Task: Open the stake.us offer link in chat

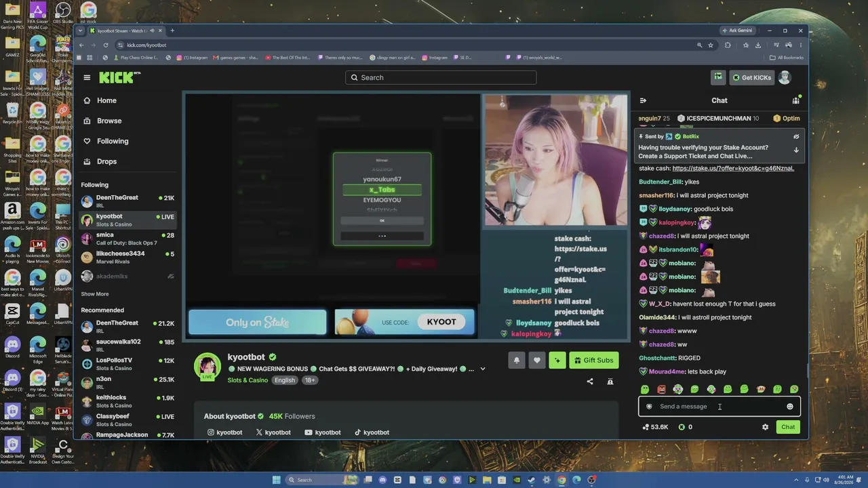Action: tap(733, 168)
